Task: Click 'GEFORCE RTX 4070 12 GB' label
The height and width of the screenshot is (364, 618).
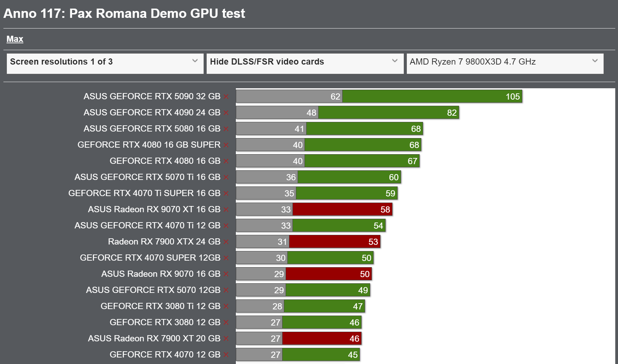Action: click(x=165, y=355)
